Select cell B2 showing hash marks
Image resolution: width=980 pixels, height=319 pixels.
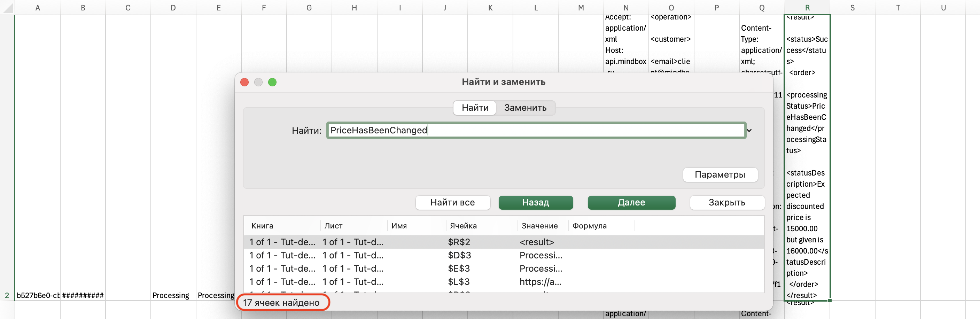point(83,158)
